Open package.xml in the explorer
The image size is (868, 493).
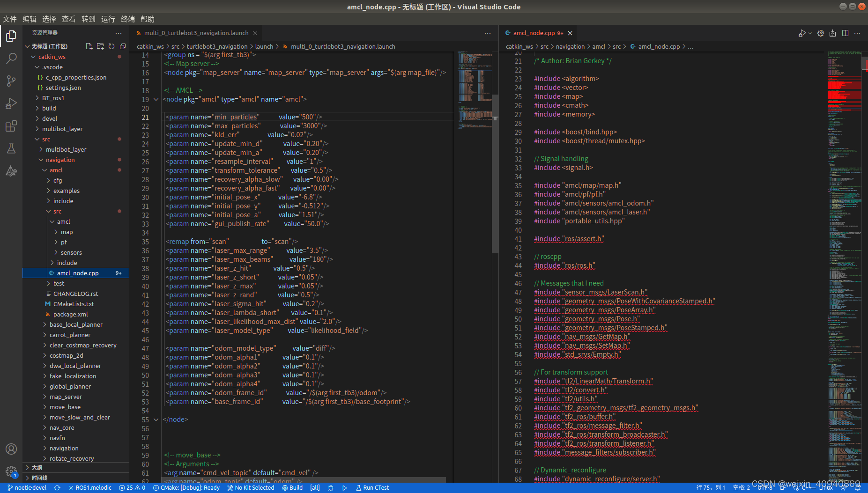pyautogui.click(x=70, y=314)
